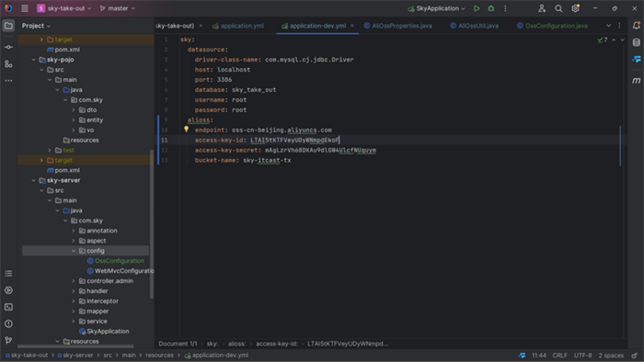Open the Structure tool window icon
644x362 pixels.
point(8,64)
